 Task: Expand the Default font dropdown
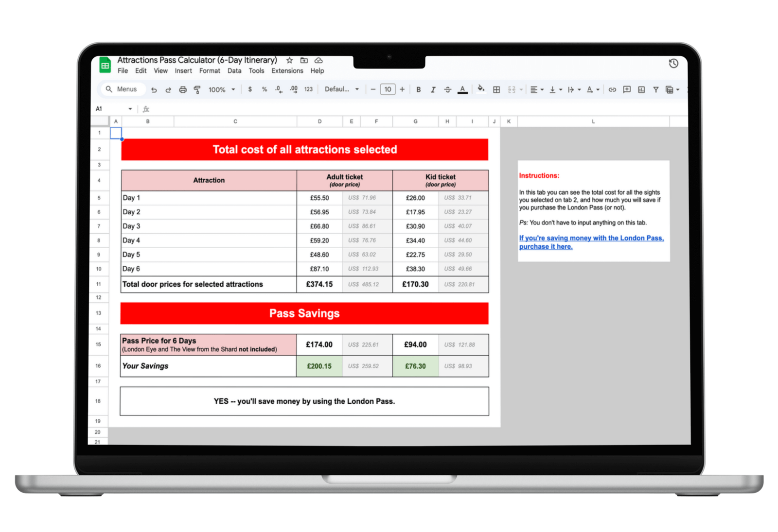[x=342, y=89]
